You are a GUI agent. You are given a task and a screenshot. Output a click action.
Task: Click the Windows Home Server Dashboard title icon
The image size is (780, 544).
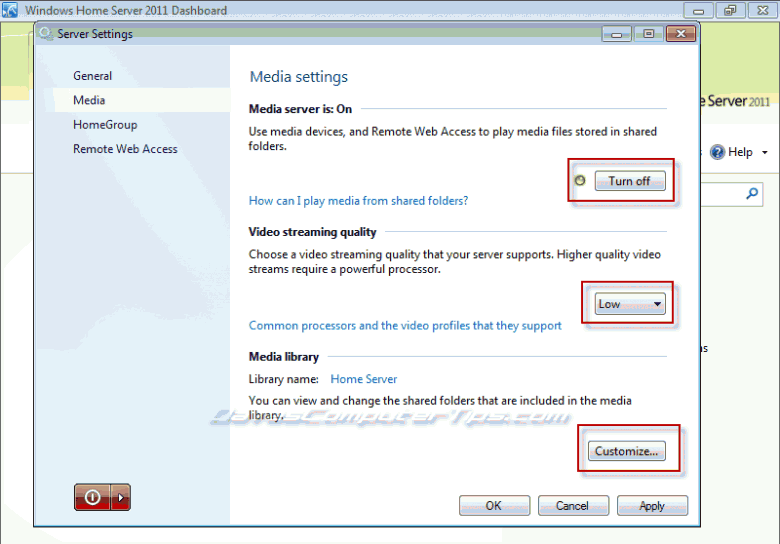[9, 10]
